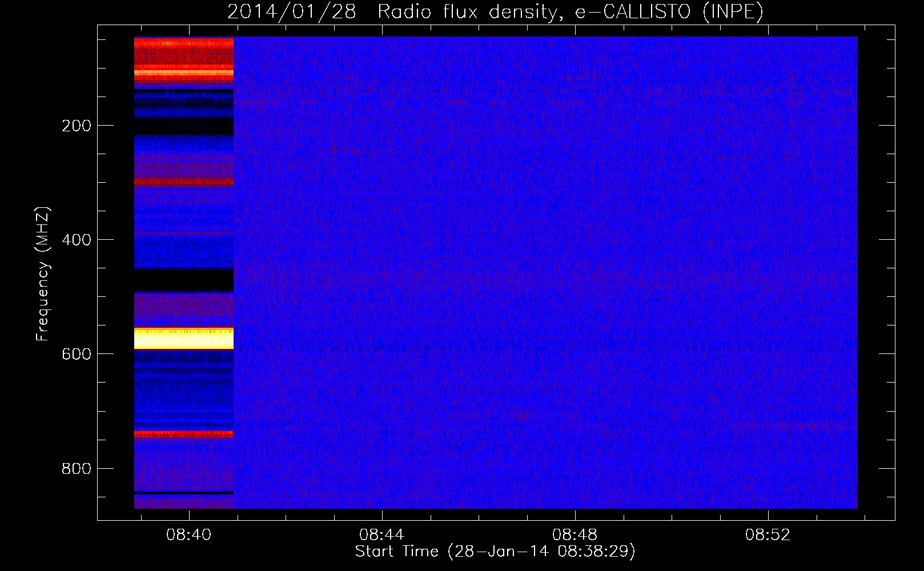The image size is (924, 571).
Task: Click the 800 tick label on the frequency axis
Action: pos(77,469)
